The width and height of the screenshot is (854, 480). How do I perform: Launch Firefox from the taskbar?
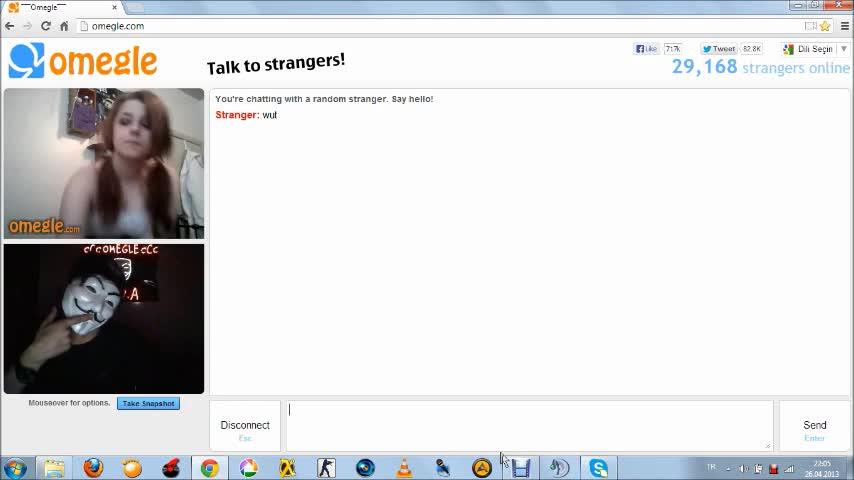(x=93, y=468)
